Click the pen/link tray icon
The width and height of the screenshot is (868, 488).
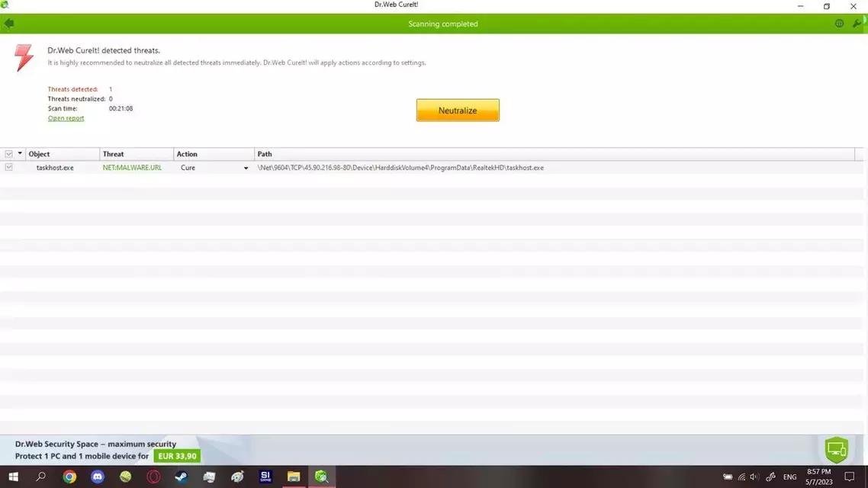tap(770, 477)
